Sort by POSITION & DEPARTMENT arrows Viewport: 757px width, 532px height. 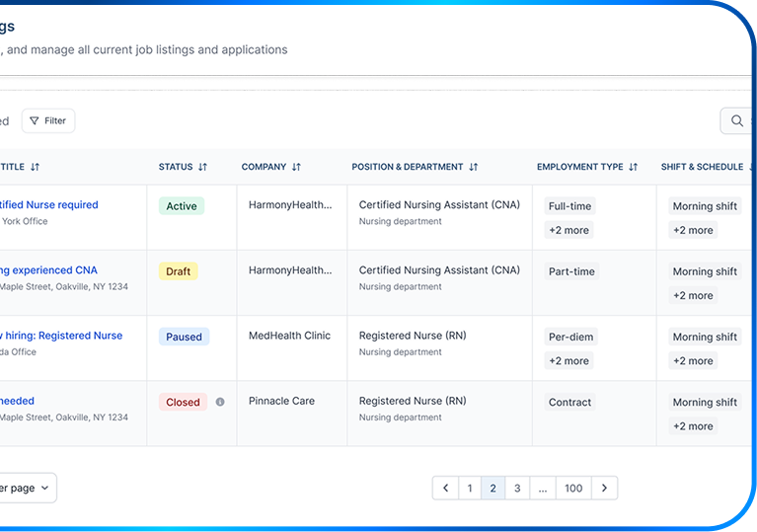(x=474, y=167)
